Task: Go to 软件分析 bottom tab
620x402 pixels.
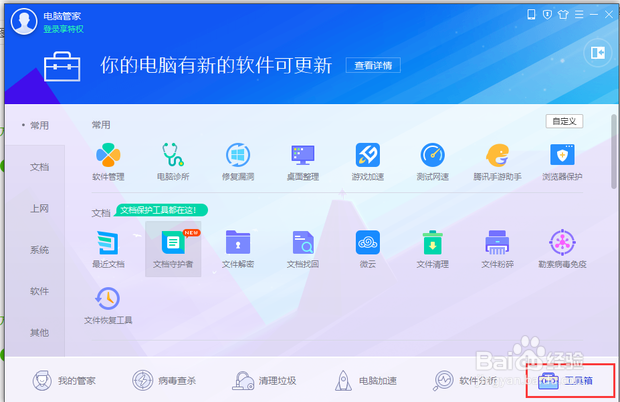Action: 465,381
